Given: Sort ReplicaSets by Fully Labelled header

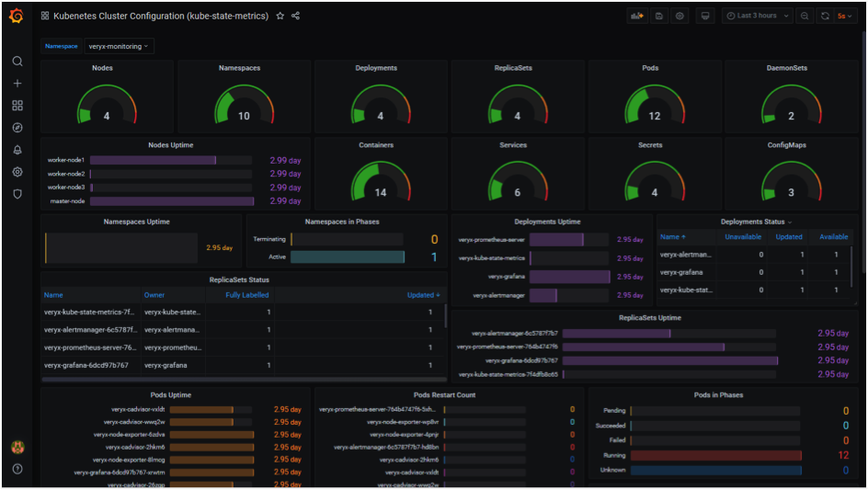Looking at the screenshot, I should (x=247, y=295).
